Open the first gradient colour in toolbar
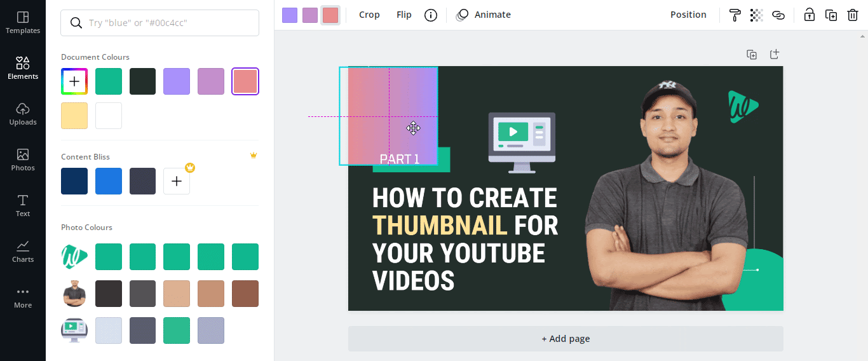This screenshot has height=361, width=868. (290, 15)
